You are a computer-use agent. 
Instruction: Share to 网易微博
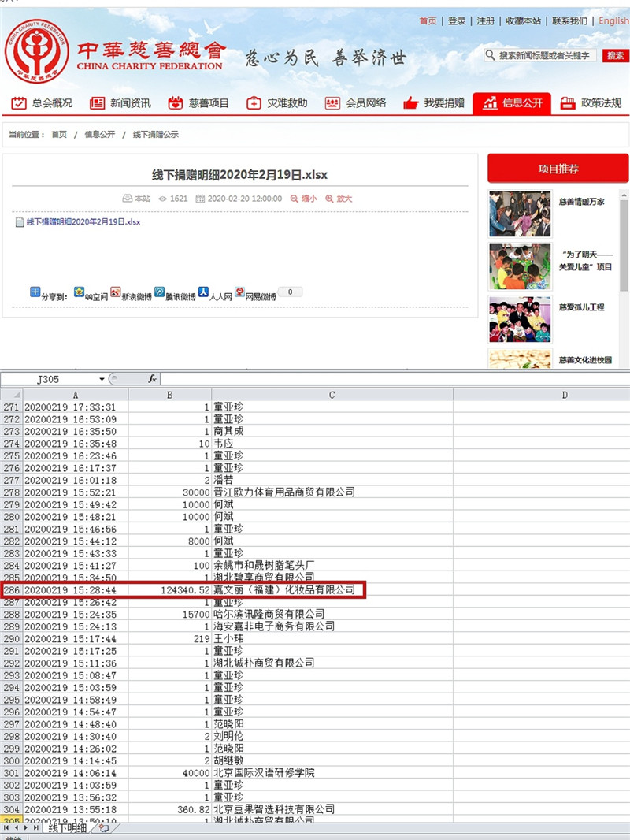pyautogui.click(x=255, y=294)
